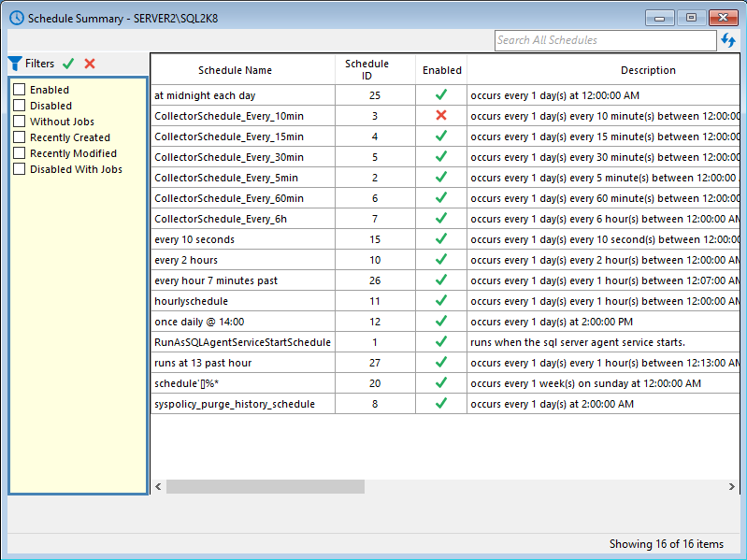The width and height of the screenshot is (747, 560).
Task: Click the scroll right arrow
Action: click(x=732, y=487)
